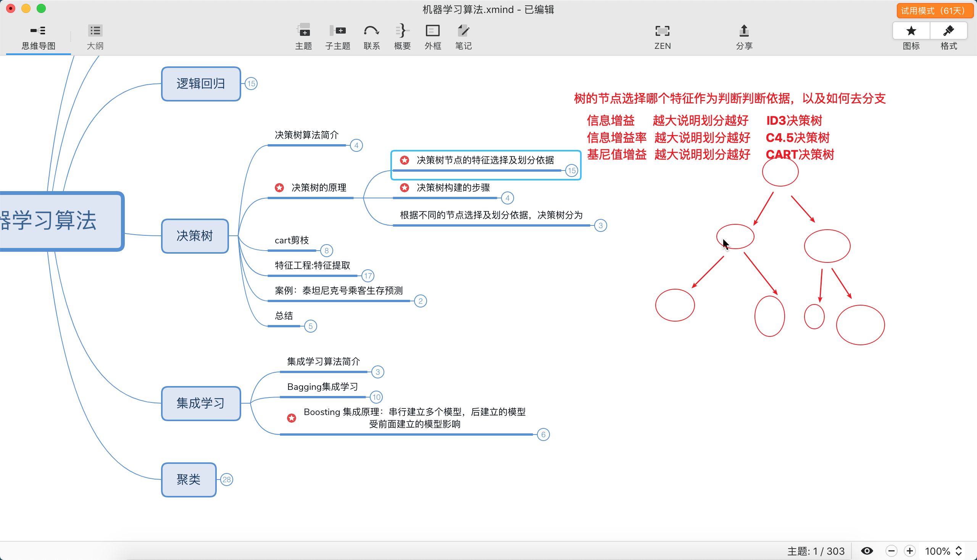Click the 子主题 (Subtopic) toolbar icon
Viewport: 977px width, 560px height.
337,31
